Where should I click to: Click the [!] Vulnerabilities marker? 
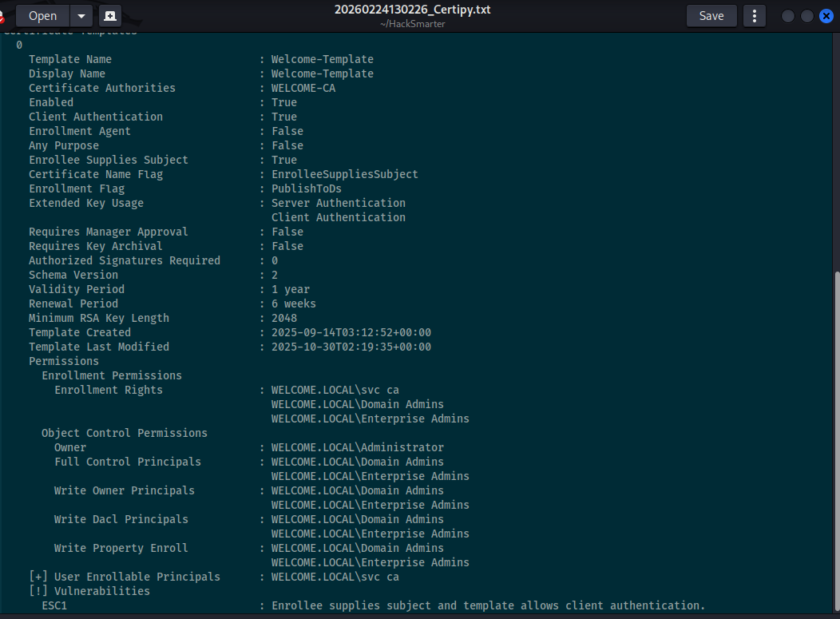click(35, 591)
